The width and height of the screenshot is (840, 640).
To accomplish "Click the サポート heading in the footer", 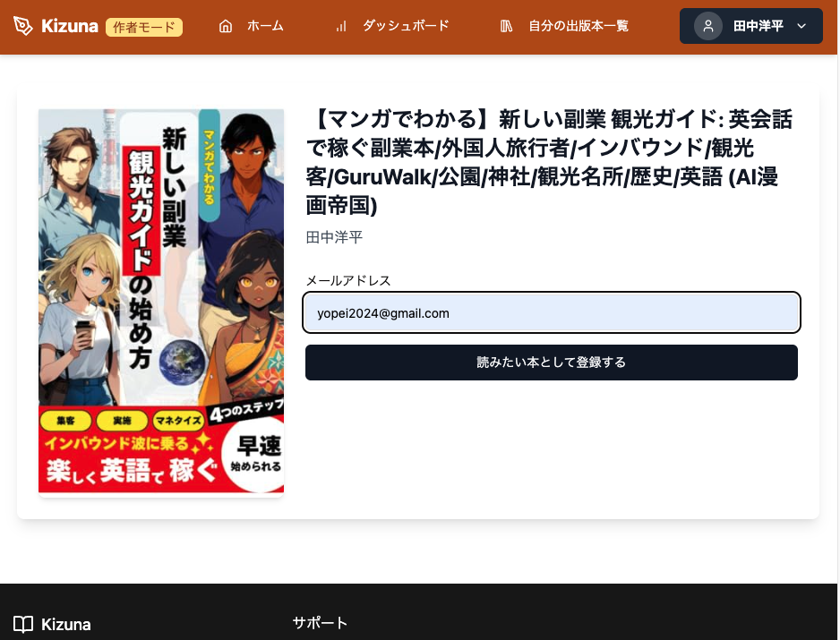I will (x=320, y=623).
